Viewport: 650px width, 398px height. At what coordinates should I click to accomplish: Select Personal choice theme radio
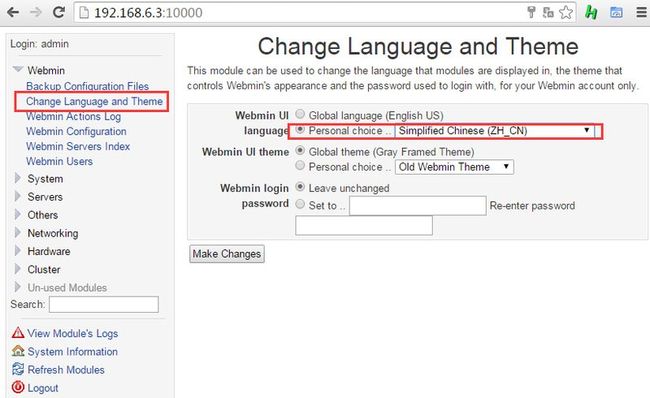click(300, 165)
